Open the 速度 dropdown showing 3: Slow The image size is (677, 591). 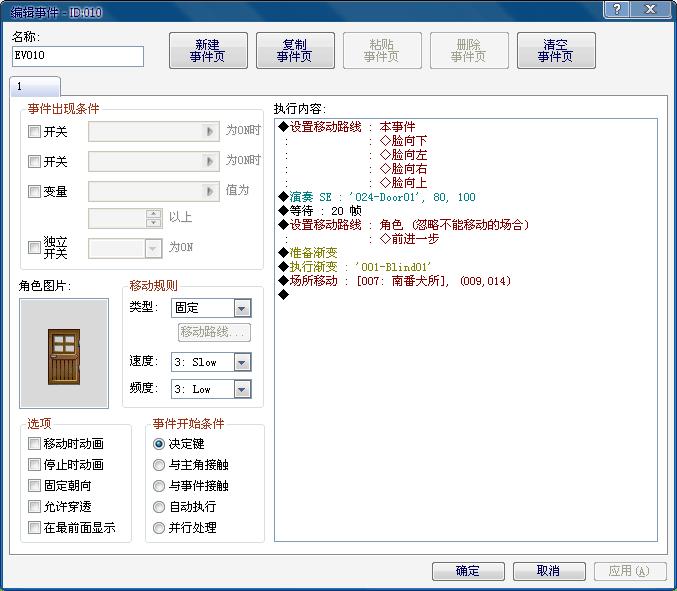[211, 362]
